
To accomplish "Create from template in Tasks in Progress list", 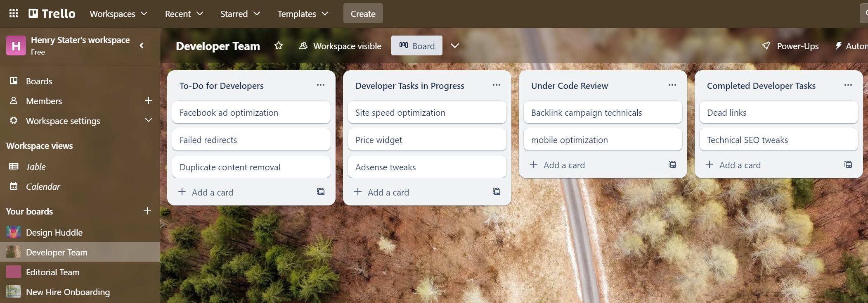I will tap(497, 192).
